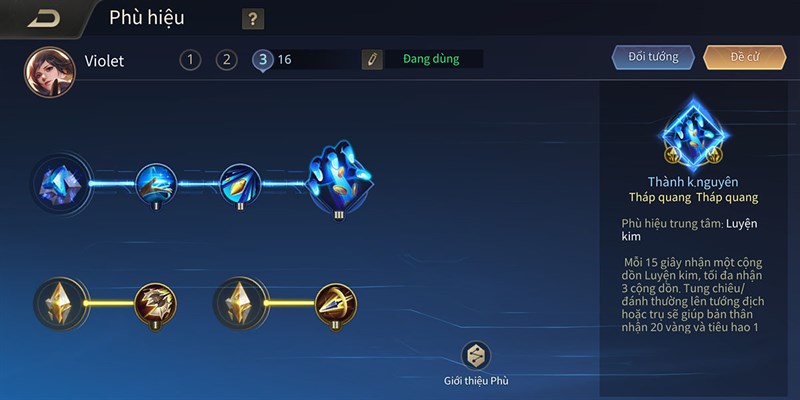
Task: Open the question mark help icon
Action: point(253,19)
